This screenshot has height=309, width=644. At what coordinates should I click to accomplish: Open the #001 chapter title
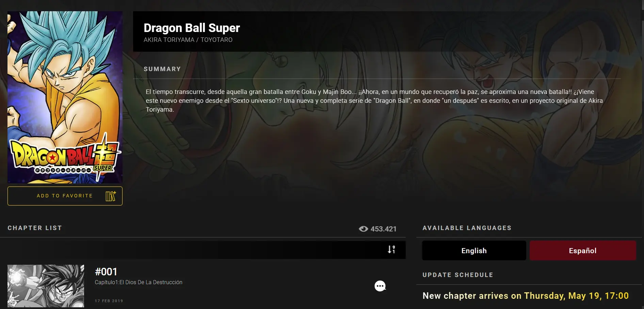pyautogui.click(x=106, y=272)
